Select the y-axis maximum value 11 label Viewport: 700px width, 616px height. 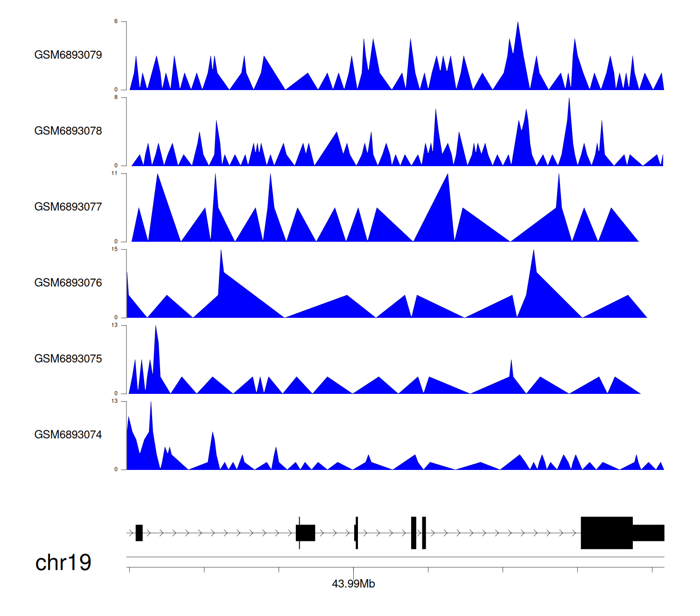(x=114, y=174)
